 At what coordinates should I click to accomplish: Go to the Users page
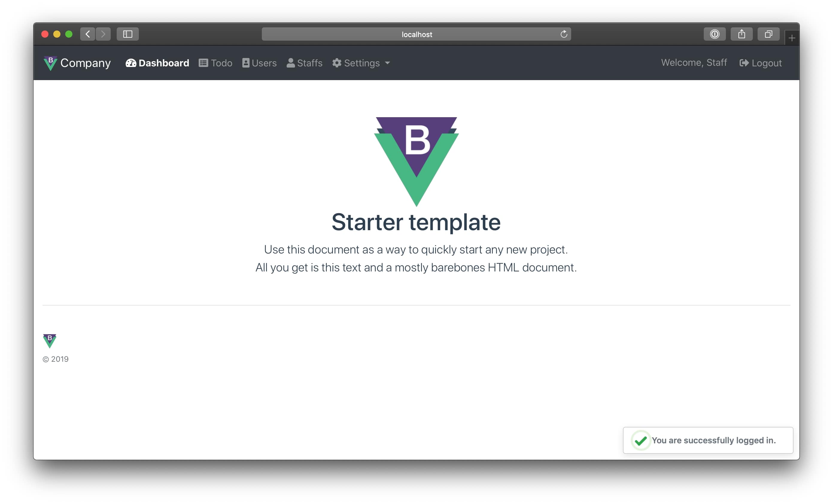click(259, 63)
